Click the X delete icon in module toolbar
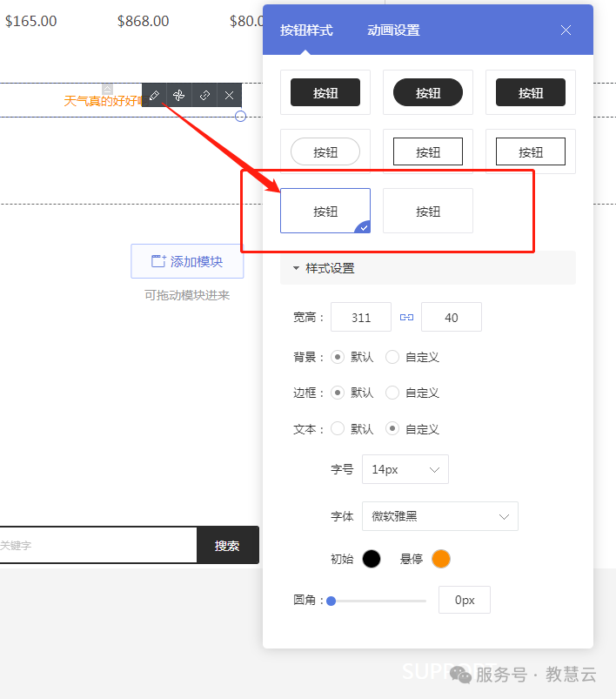This screenshot has height=699, width=616. (229, 96)
